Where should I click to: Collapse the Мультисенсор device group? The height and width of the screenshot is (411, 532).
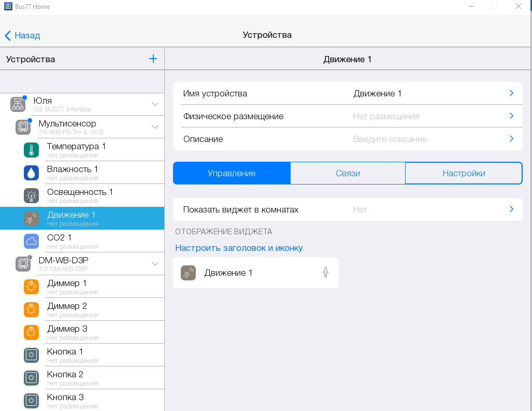coord(155,127)
